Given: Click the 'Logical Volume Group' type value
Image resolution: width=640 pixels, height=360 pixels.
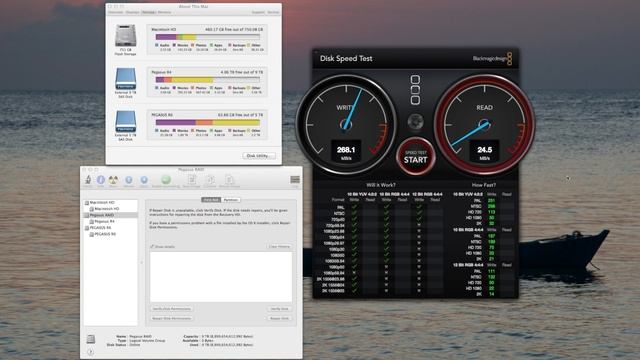Looking at the screenshot, I should [x=147, y=340].
